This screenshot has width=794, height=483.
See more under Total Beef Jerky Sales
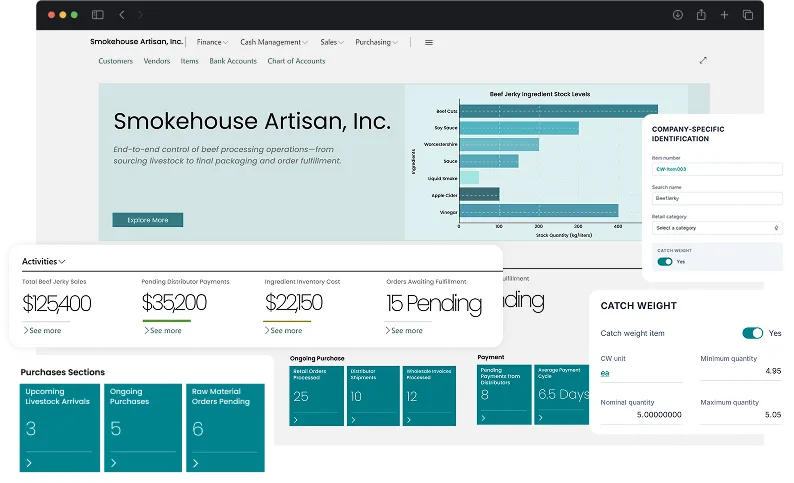tap(42, 331)
